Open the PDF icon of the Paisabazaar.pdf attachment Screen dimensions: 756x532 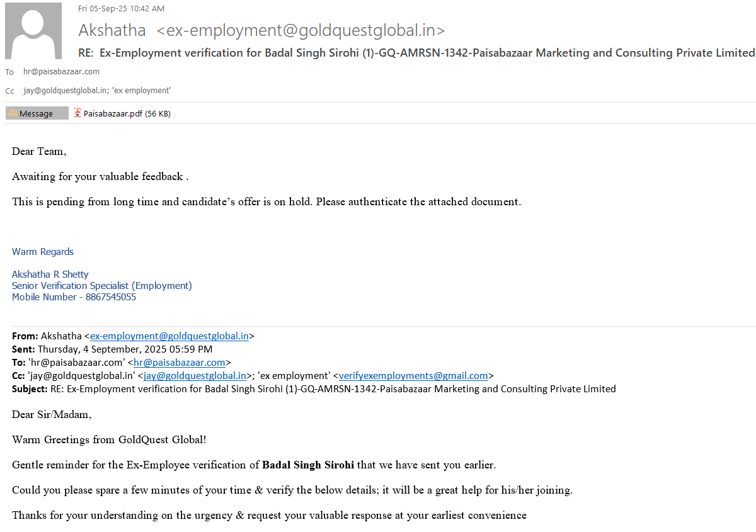[77, 113]
